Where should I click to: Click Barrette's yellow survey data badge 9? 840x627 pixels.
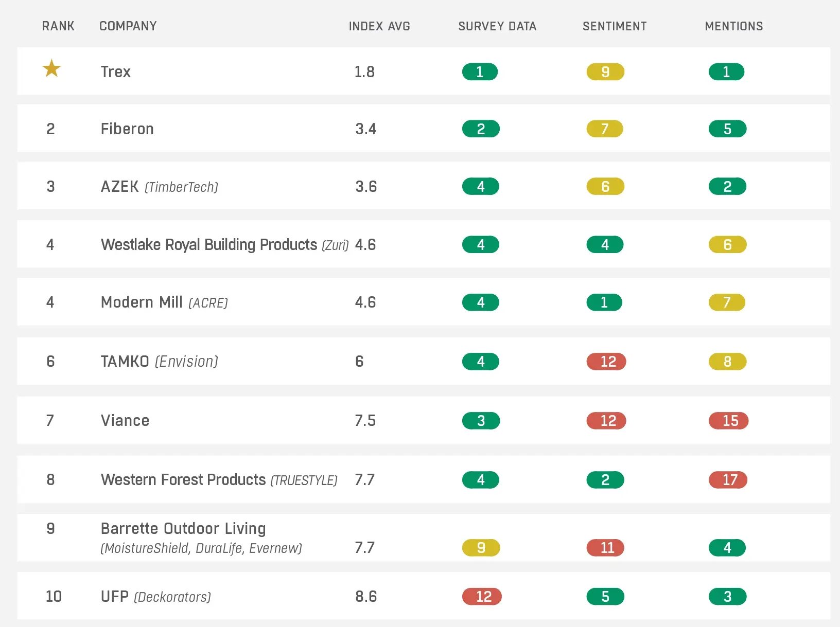(481, 548)
